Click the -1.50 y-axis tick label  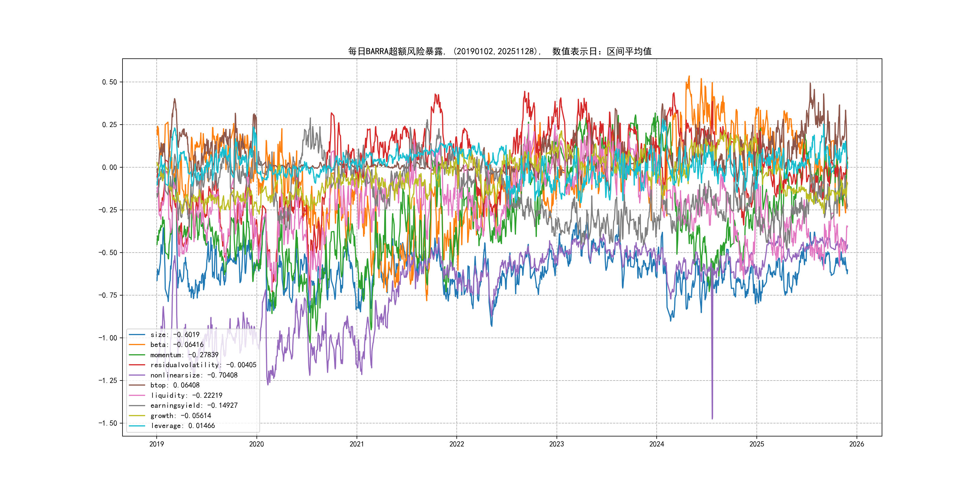(108, 423)
